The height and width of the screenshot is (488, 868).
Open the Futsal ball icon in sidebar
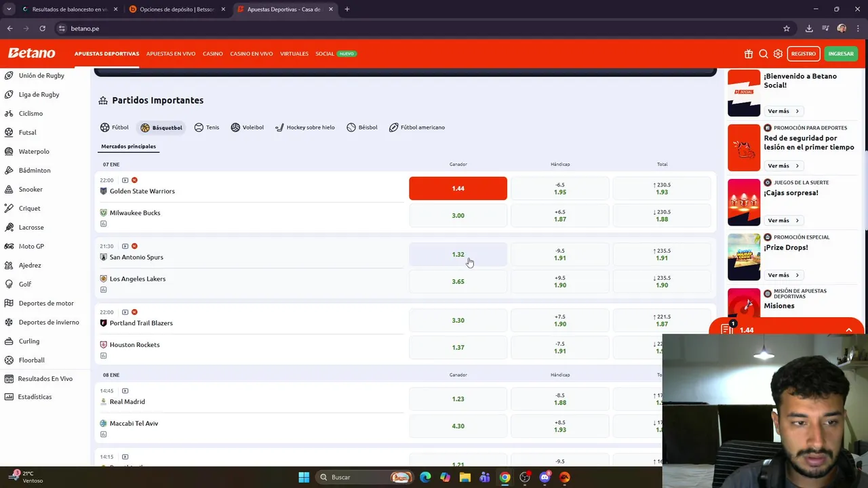coord(9,132)
